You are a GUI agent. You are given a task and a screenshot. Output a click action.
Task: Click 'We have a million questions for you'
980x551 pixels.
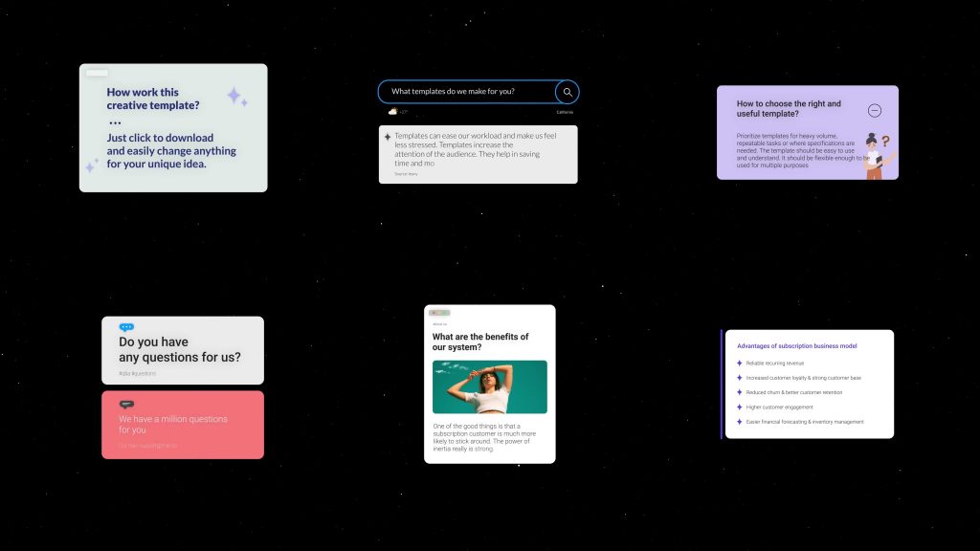coord(173,424)
